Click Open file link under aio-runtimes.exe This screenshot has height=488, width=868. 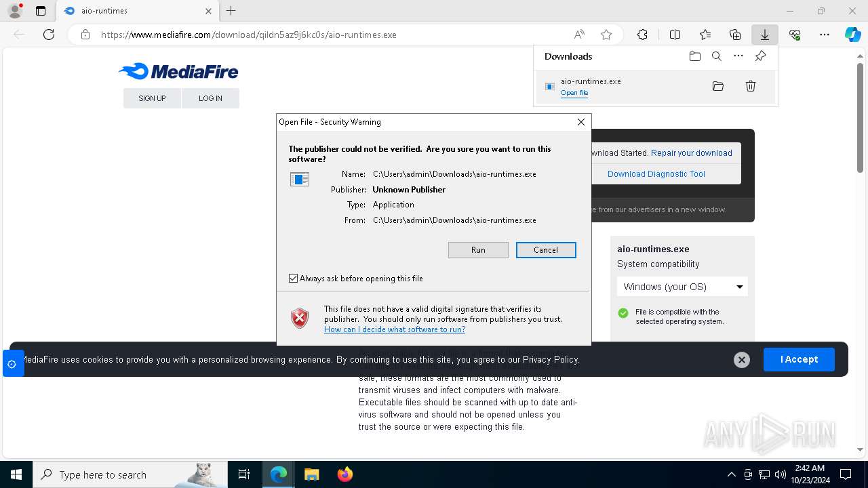coord(574,93)
